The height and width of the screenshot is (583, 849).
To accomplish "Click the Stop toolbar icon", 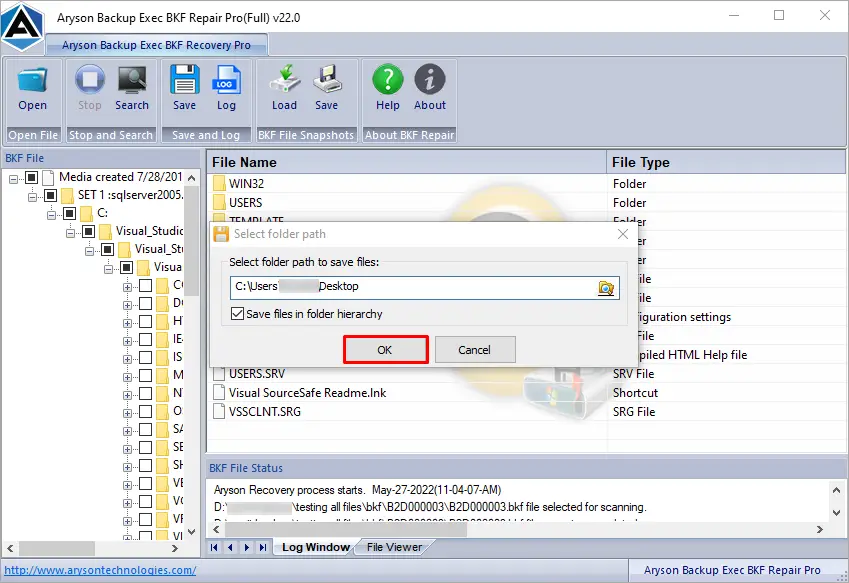I will (90, 80).
